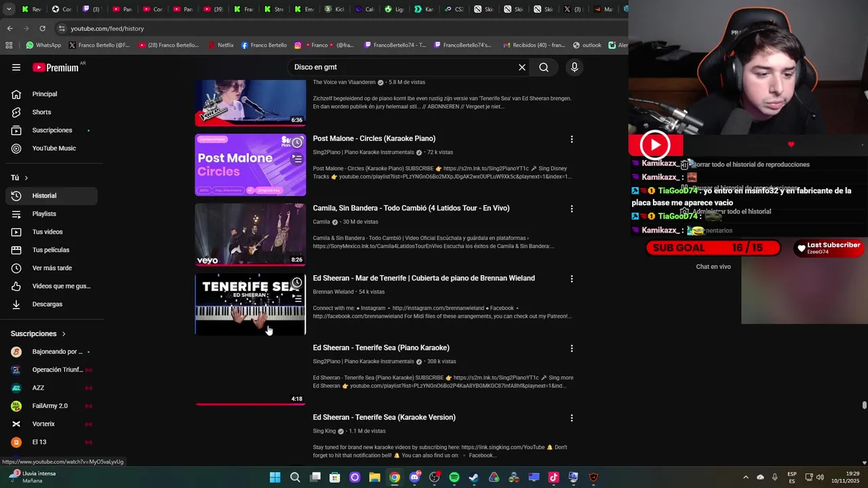Open the YouTube hamburger guide menu
The image size is (868, 488).
click(16, 67)
